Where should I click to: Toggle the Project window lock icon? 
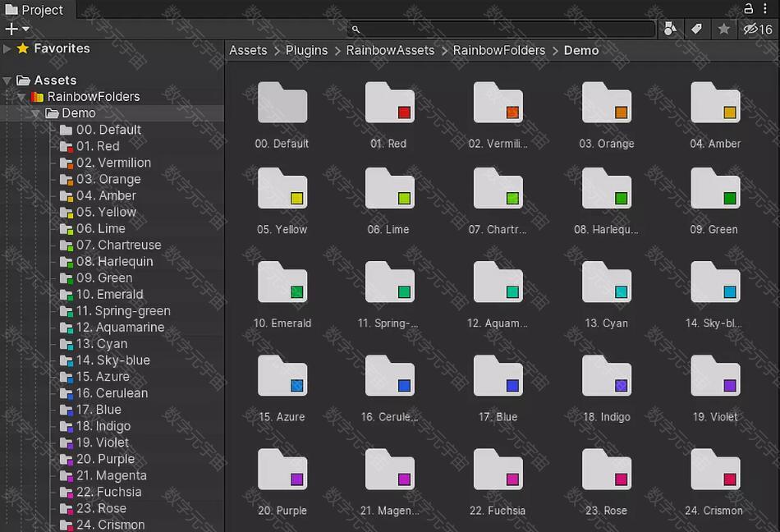click(x=748, y=9)
